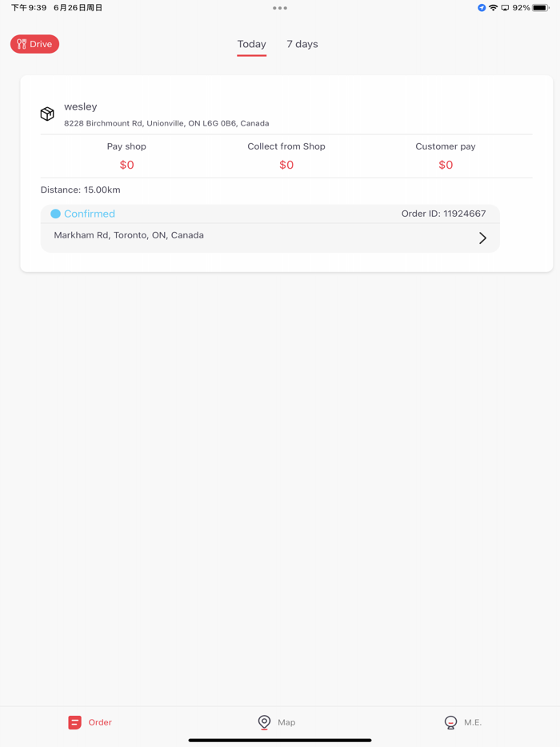Tap the Markham Rd destination address
The height and width of the screenshot is (747, 560).
coord(129,235)
